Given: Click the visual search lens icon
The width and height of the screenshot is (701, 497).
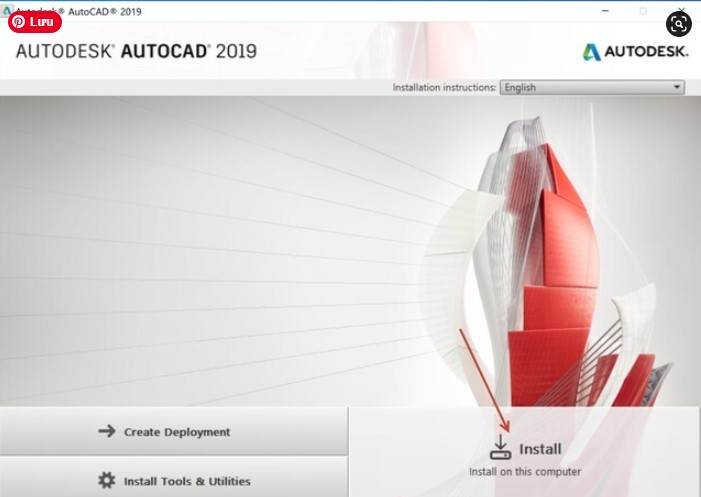Looking at the screenshot, I should point(679,24).
